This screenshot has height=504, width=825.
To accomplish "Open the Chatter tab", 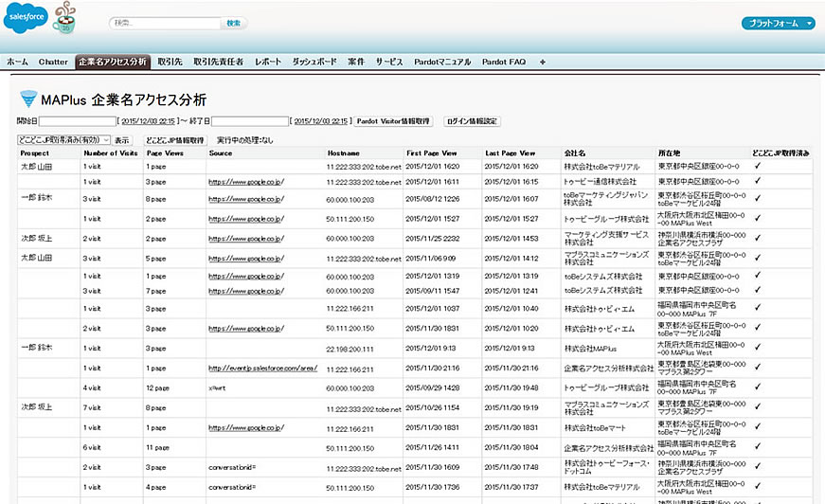I will (x=53, y=63).
